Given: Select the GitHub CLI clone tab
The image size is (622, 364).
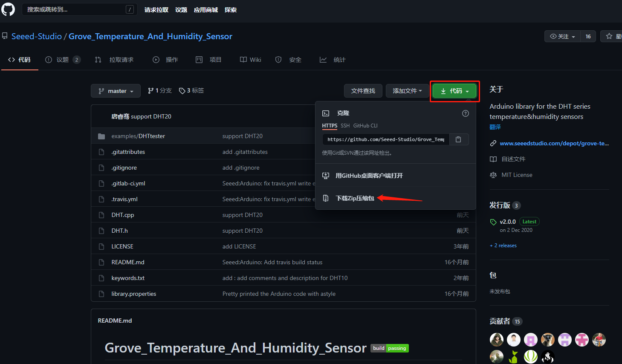Looking at the screenshot, I should click(365, 126).
